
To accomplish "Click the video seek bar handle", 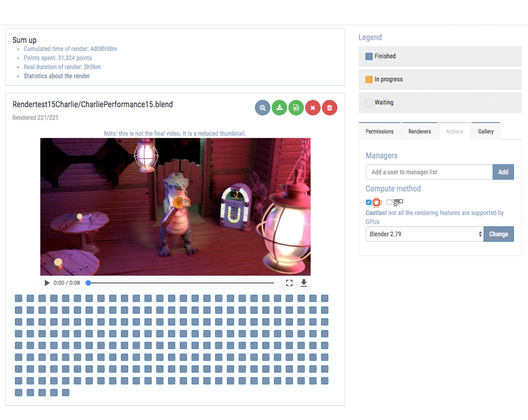I will pos(88,283).
